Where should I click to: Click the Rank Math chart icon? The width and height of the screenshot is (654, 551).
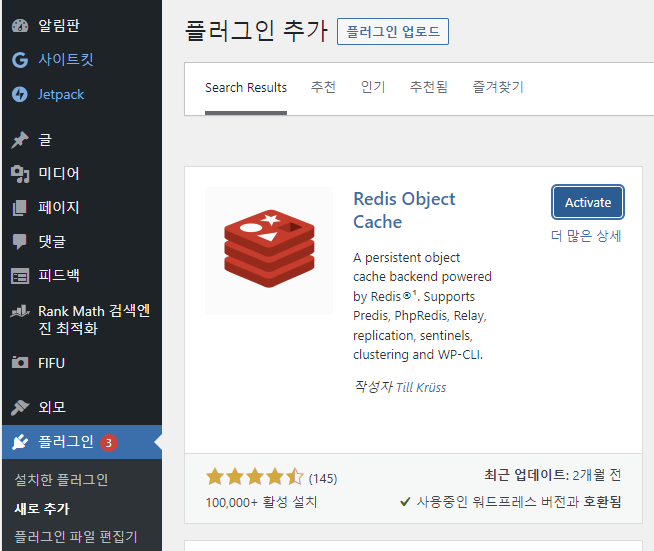coord(20,311)
